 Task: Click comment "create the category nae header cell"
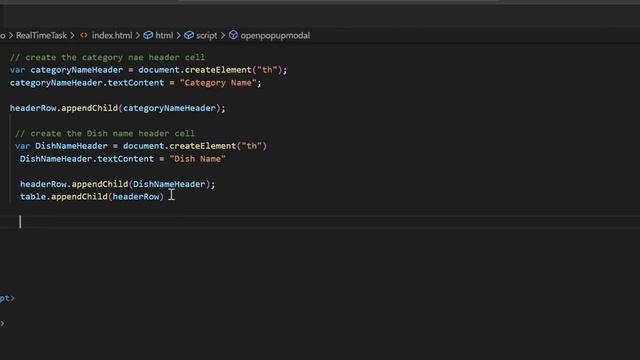point(107,58)
